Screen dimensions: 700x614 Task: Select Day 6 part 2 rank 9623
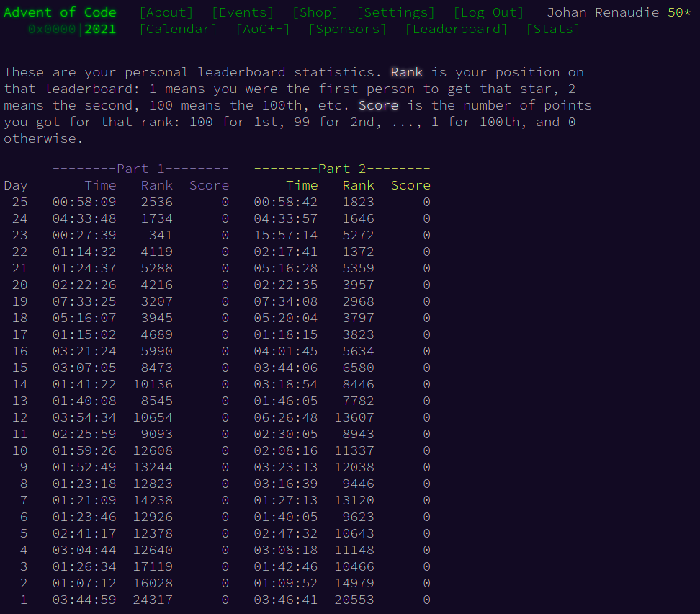tap(358, 517)
